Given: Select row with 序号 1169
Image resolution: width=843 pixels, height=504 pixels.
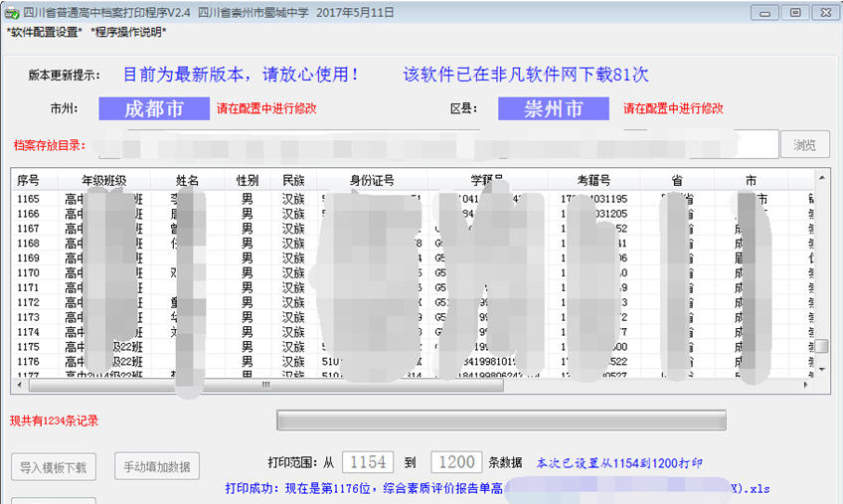Looking at the screenshot, I should click(x=413, y=258).
